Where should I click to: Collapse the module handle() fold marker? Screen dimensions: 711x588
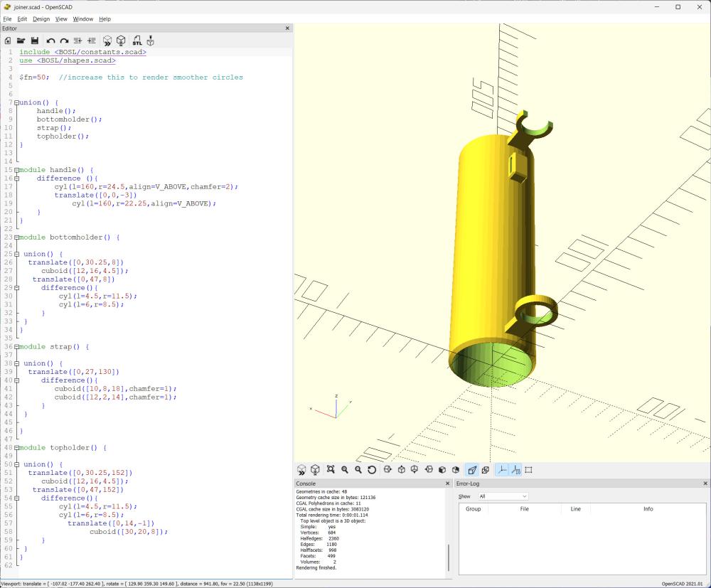pyautogui.click(x=15, y=171)
